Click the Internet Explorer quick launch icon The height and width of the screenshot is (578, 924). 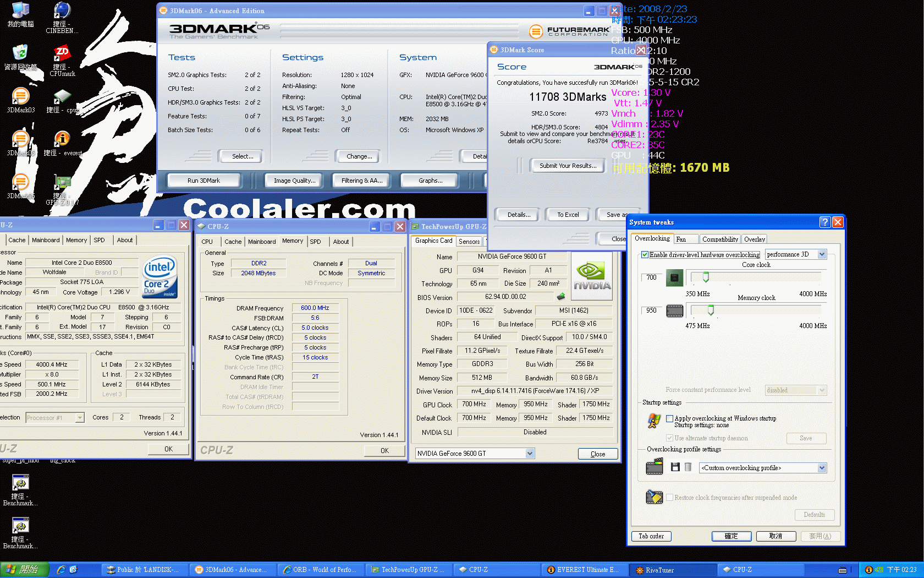click(x=61, y=570)
